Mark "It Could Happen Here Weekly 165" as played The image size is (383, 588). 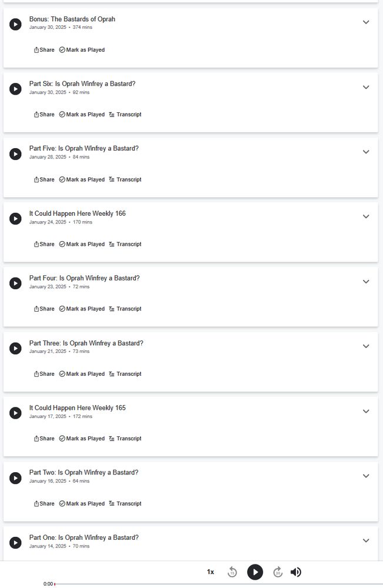click(82, 438)
